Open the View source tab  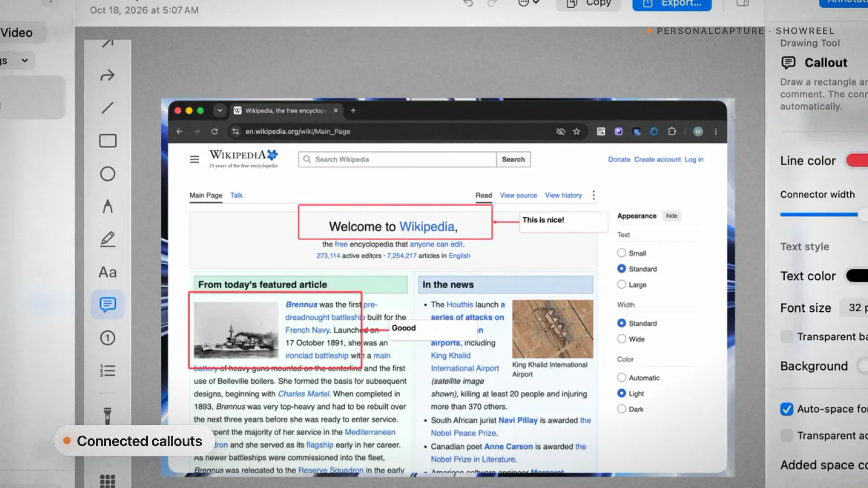(519, 195)
